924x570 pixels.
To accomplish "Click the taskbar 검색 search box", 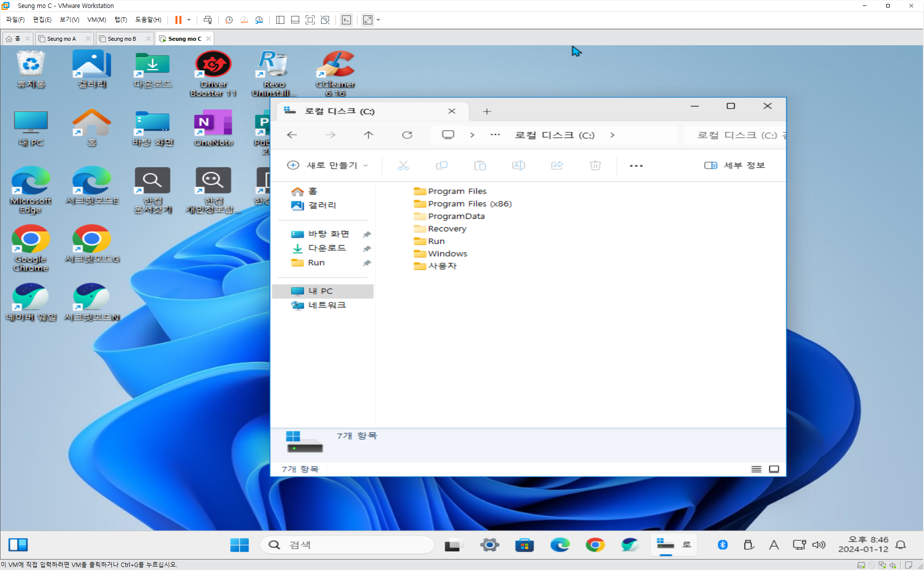I will point(347,545).
